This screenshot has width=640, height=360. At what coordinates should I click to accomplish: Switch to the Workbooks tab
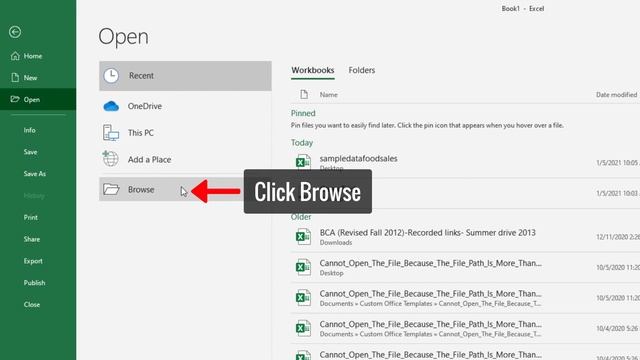(313, 70)
